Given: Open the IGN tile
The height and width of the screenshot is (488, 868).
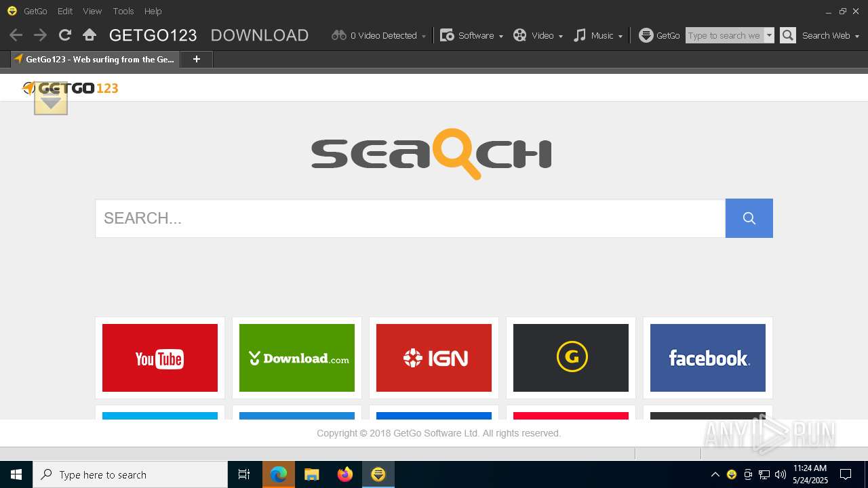Looking at the screenshot, I should click(x=434, y=358).
